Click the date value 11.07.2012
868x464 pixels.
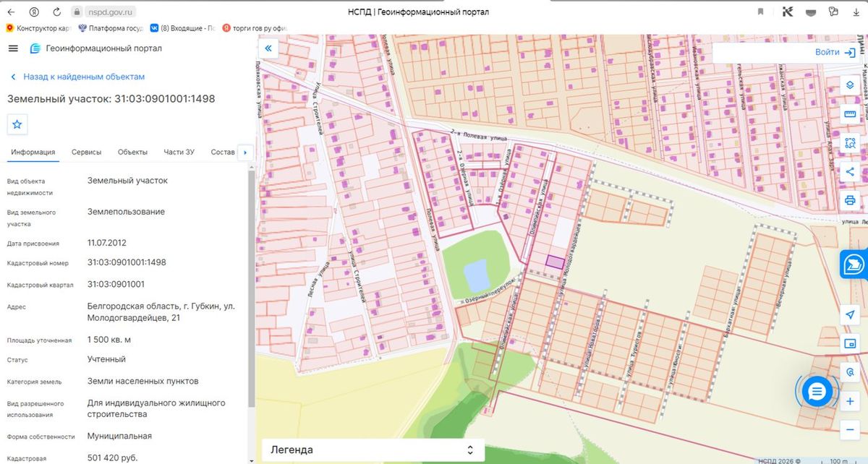click(x=107, y=243)
